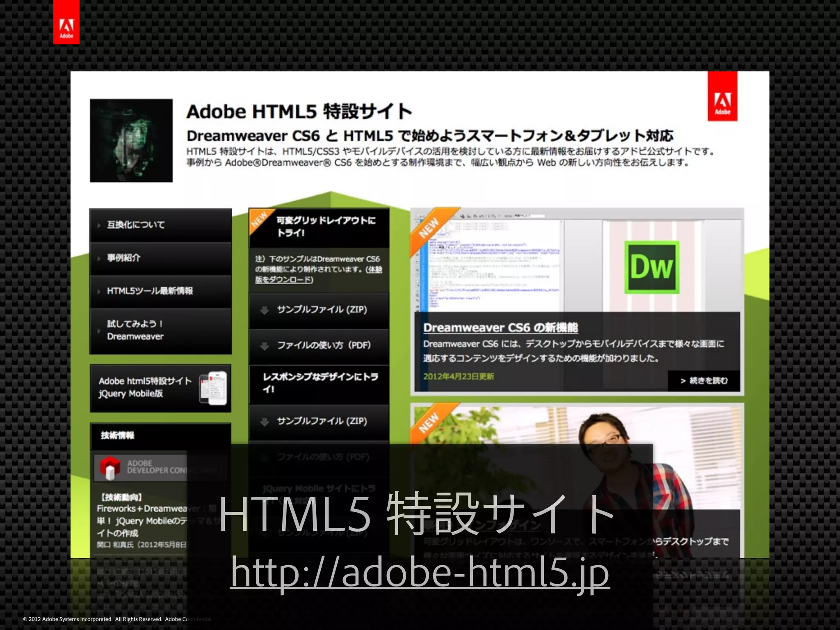The height and width of the screenshot is (630, 840).
Task: Open the Dreamweaver CS6 の新機能 title link
Action: tap(500, 328)
